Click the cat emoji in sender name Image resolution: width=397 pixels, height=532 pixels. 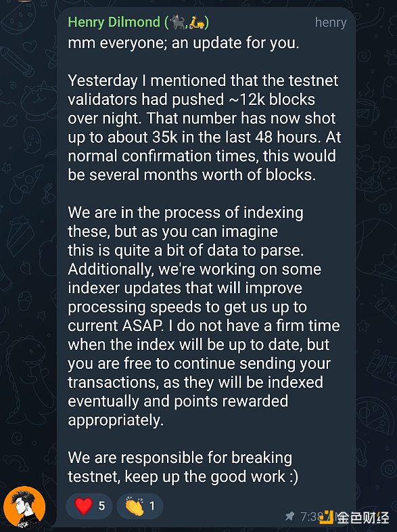click(178, 22)
